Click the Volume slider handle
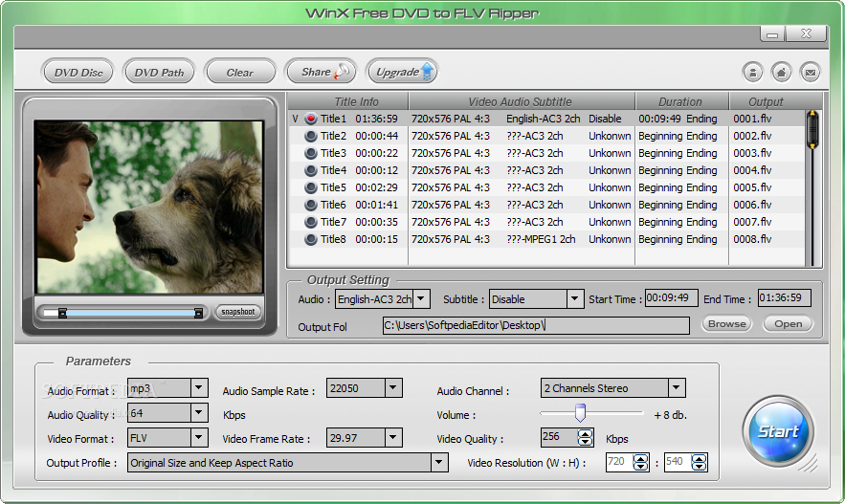The height and width of the screenshot is (504, 845). coord(580,413)
